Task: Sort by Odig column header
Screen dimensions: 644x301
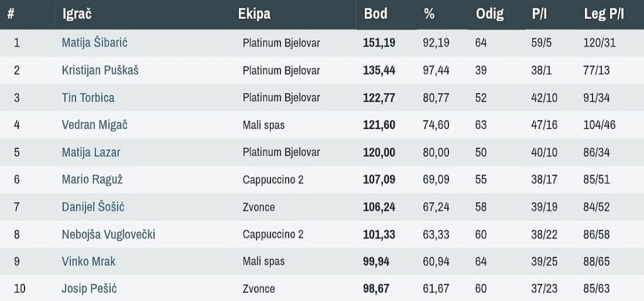Action: coord(490,14)
